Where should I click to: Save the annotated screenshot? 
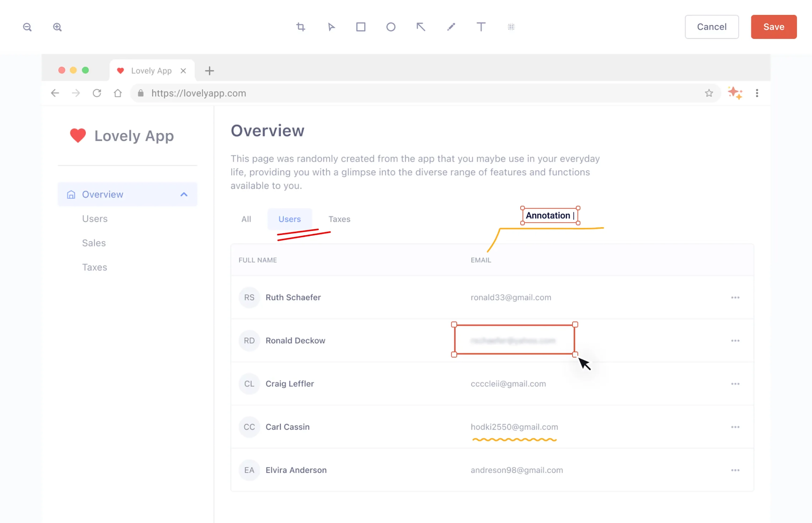click(774, 27)
